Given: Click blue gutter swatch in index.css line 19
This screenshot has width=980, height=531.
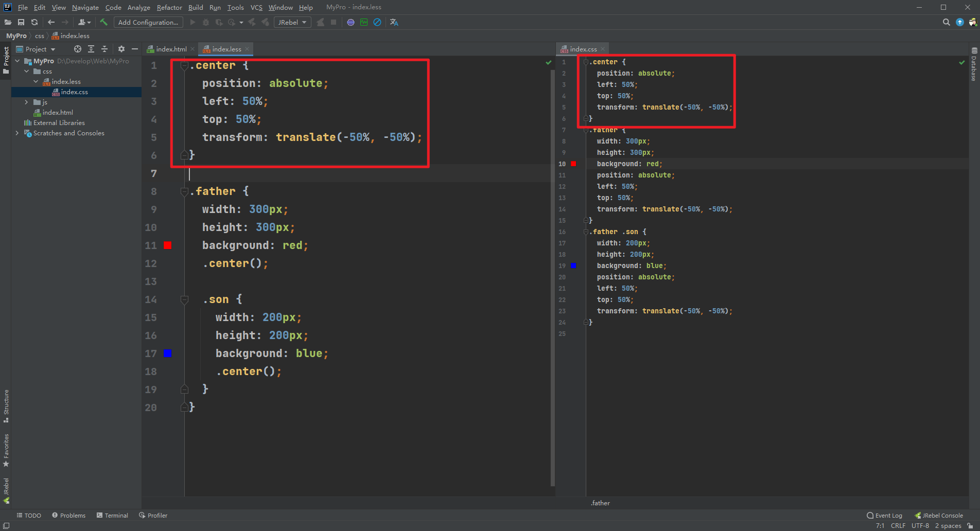Looking at the screenshot, I should [573, 265].
